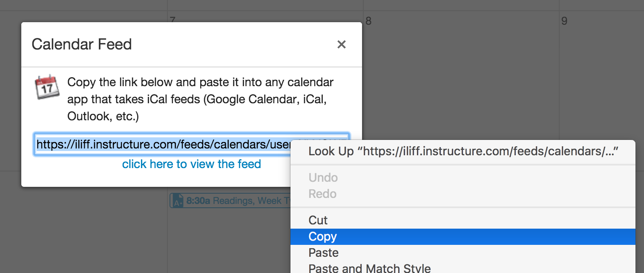Click the assignment icon on Readings event

tap(178, 200)
